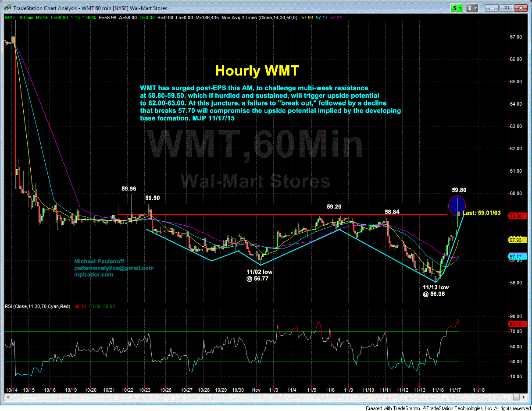Close the Chart Analysis window
This screenshot has width=532, height=411.
tap(521, 8)
